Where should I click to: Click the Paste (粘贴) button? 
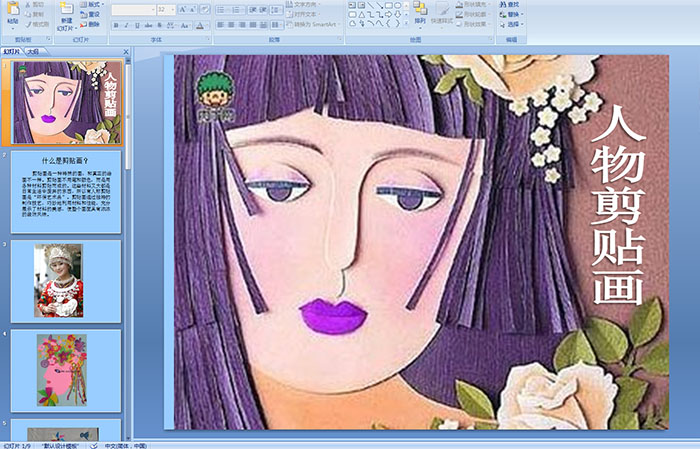pyautogui.click(x=13, y=15)
